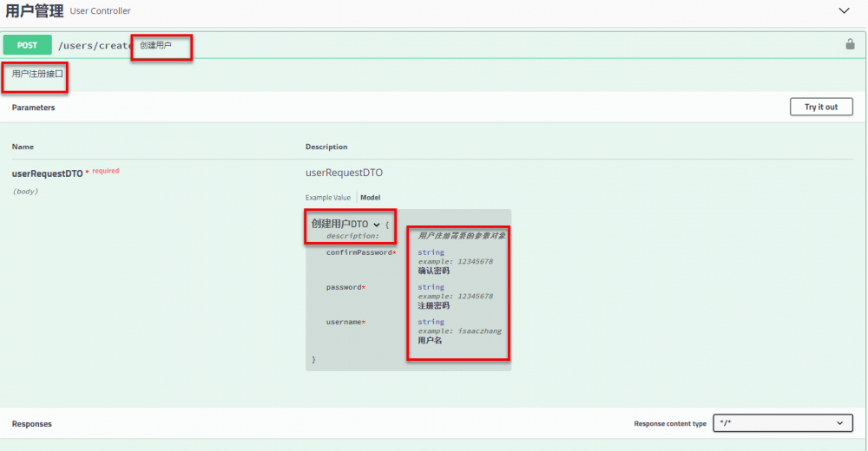Click the 注册密码 description text
Screen dimensions: 868x451
click(433, 305)
